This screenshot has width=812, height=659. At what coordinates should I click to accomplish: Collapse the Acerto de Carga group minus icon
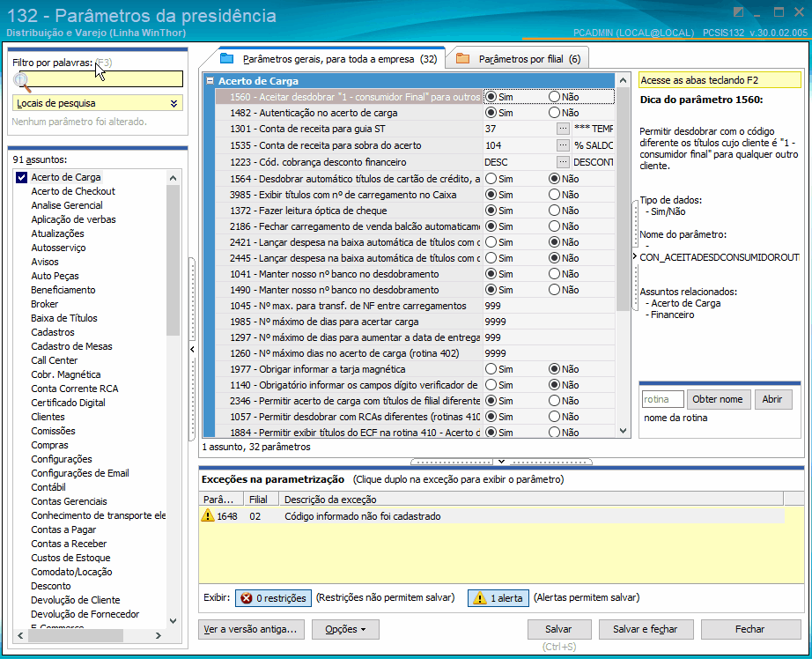coord(210,81)
